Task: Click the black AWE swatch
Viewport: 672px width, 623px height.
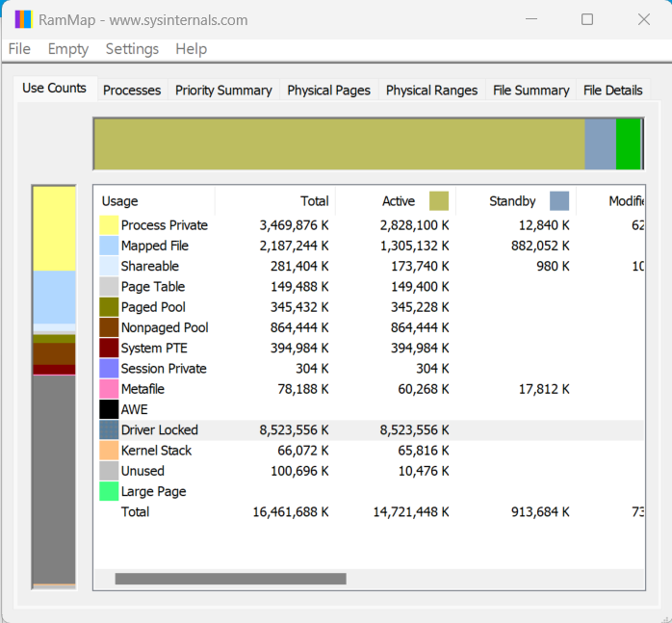Action: click(109, 409)
